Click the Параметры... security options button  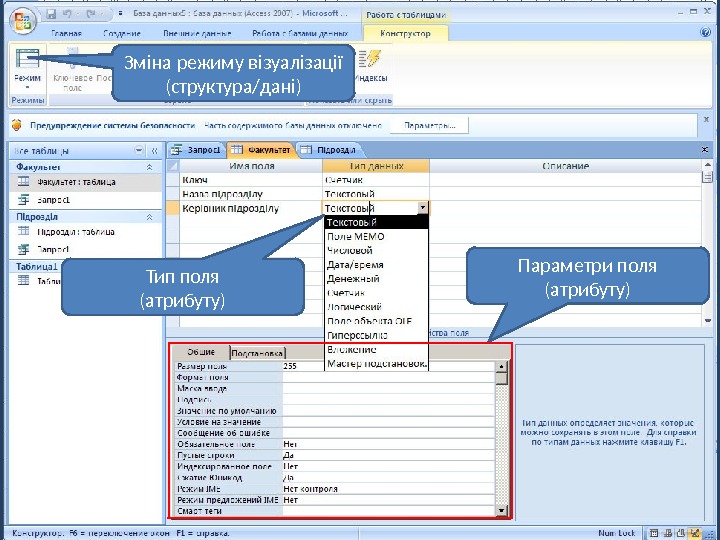tap(429, 125)
